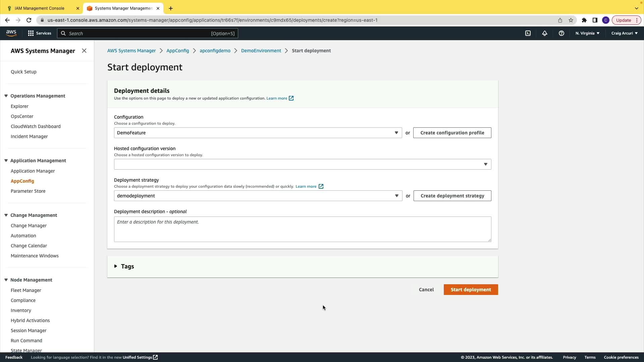Close the AWS Systems Manager sidebar
The width and height of the screenshot is (644, 362).
[84, 51]
